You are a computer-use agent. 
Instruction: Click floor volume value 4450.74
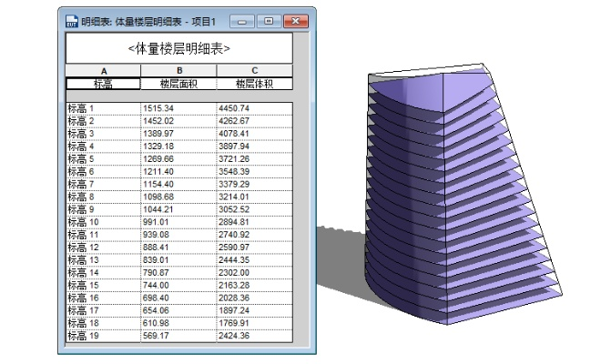click(x=254, y=108)
